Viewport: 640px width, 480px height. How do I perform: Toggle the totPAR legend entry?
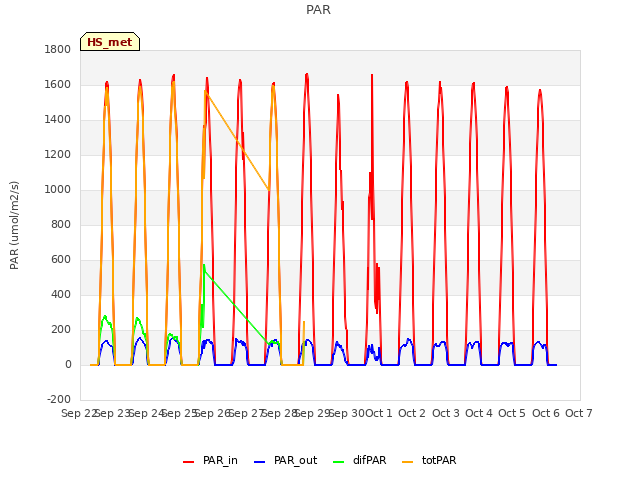click(429, 460)
